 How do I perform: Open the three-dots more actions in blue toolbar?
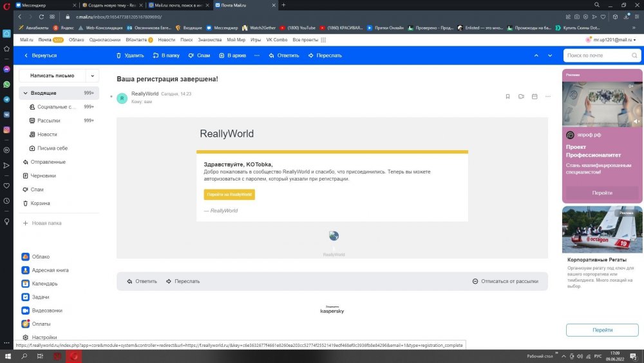[x=257, y=55]
